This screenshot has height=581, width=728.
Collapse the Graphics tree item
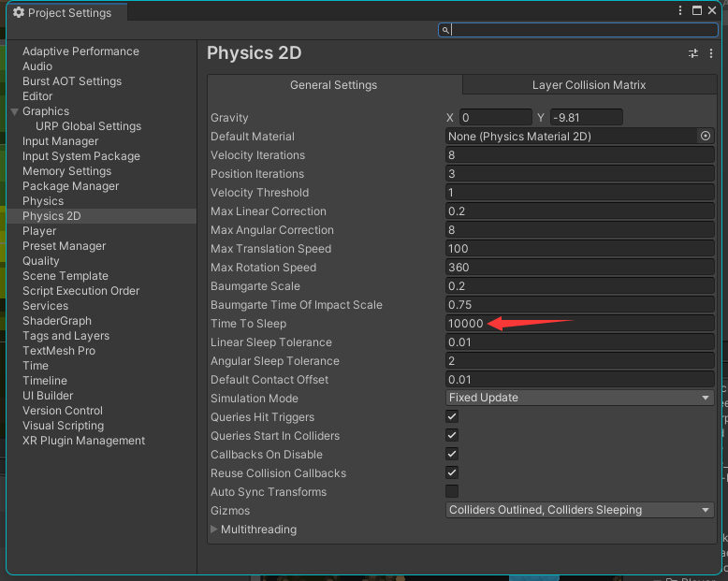coord(14,111)
